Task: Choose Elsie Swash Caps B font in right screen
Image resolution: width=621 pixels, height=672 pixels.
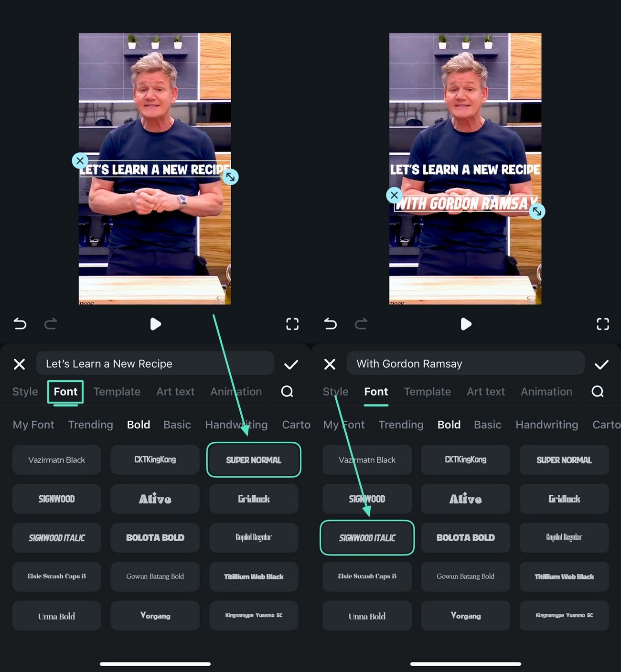Action: (367, 576)
